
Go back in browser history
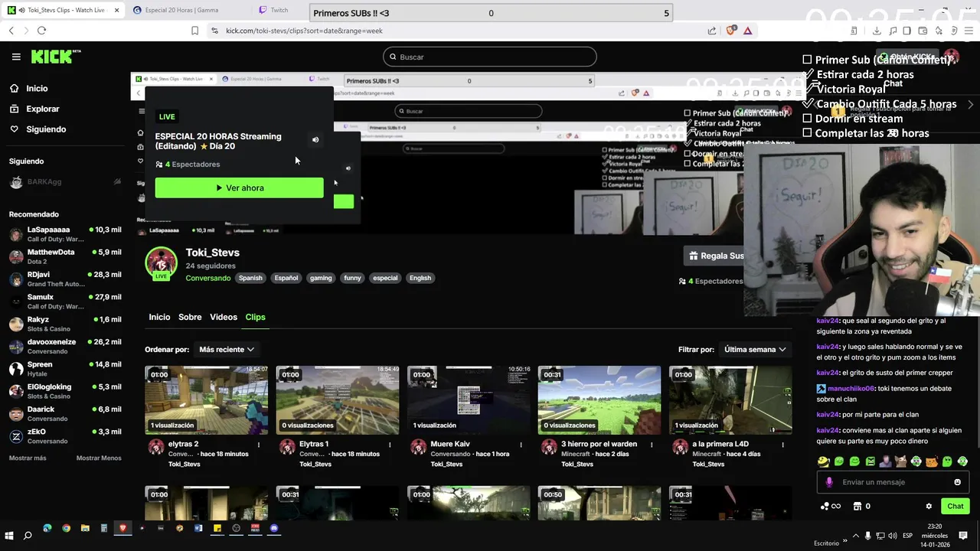pyautogui.click(x=11, y=31)
